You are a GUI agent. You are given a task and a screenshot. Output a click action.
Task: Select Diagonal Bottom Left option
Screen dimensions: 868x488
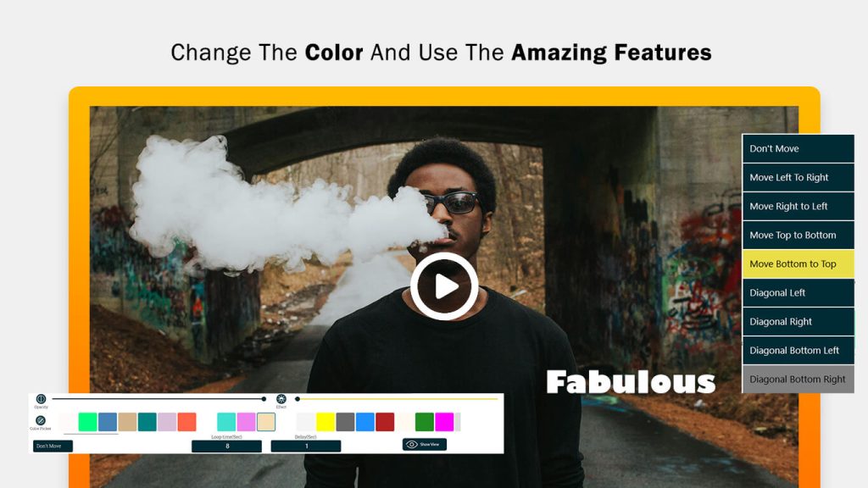(x=798, y=350)
